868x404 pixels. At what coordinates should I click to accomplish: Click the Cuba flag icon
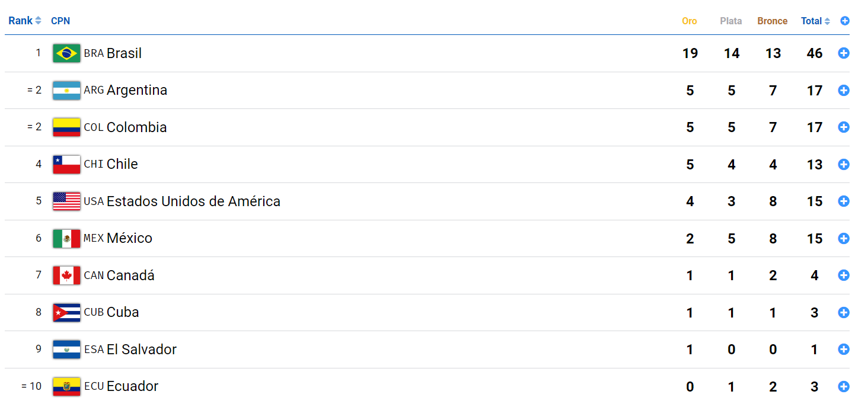click(x=66, y=312)
